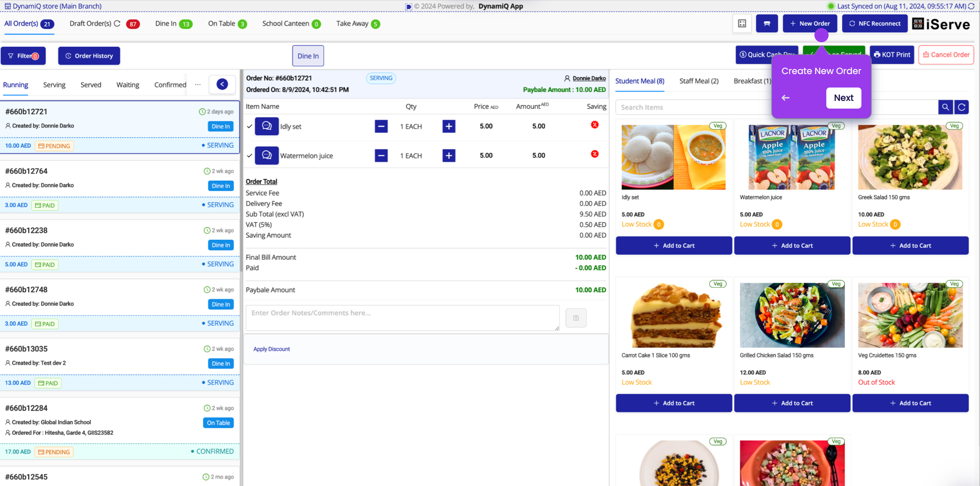
Task: Click the Apply Discount link
Action: [x=271, y=349]
